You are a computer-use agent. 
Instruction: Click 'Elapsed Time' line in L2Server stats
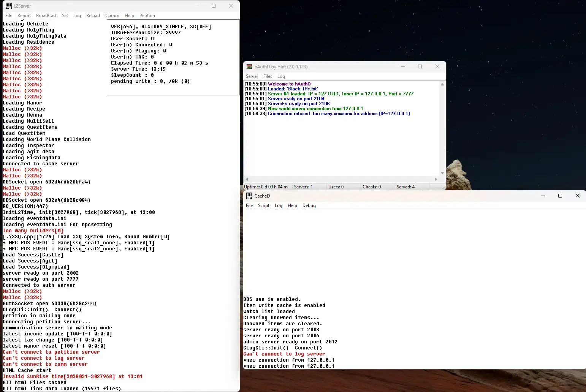click(160, 63)
